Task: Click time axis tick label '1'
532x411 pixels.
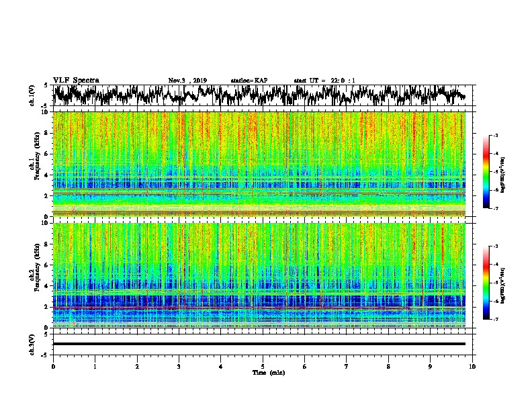Action: [x=95, y=367]
